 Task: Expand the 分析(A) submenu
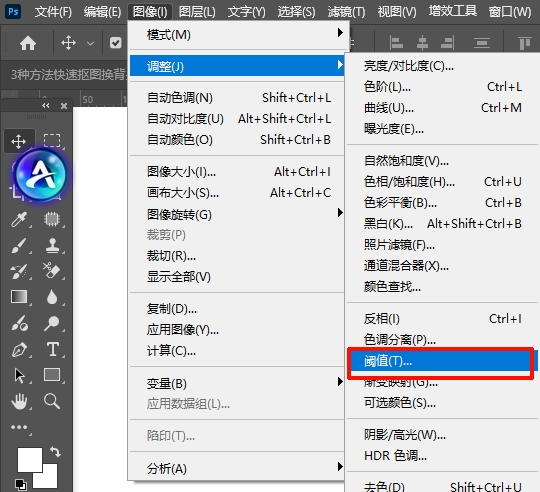tap(237, 468)
